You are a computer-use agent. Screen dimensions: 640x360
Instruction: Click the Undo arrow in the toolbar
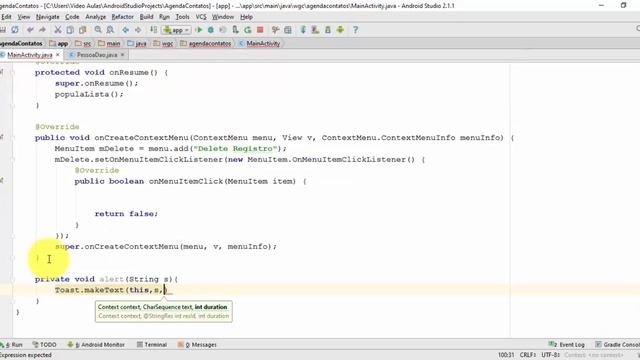pyautogui.click(x=30, y=30)
